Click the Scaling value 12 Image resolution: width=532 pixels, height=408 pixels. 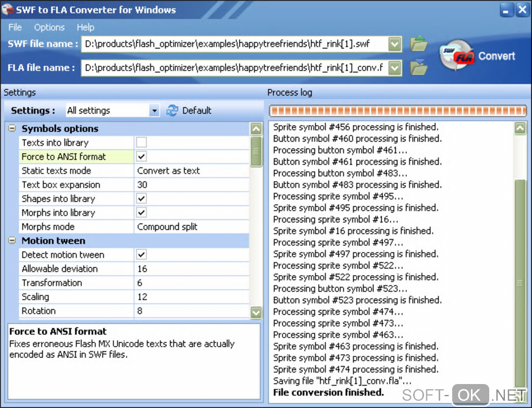(x=192, y=297)
